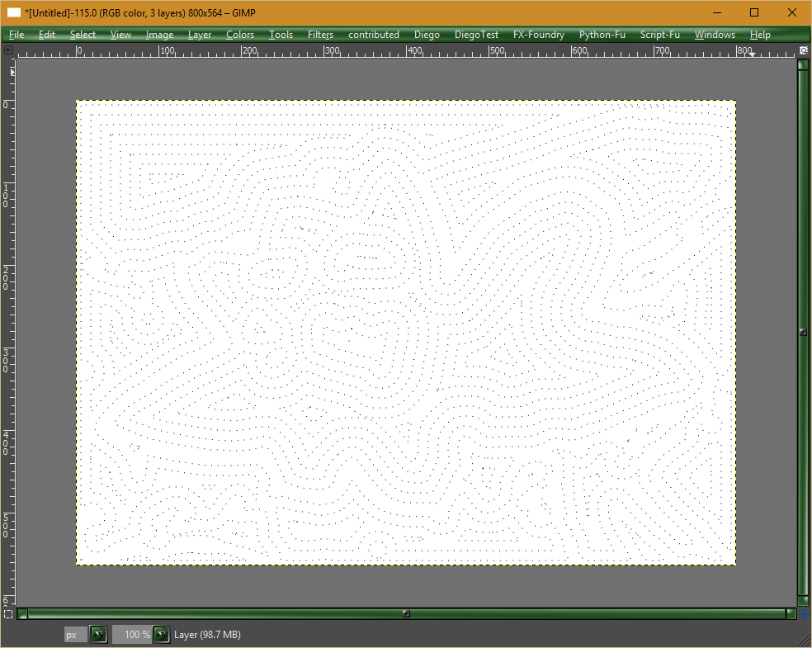The image size is (812, 648).
Task: Click the vertical scrollbar up arrow
Action: pyautogui.click(x=804, y=64)
